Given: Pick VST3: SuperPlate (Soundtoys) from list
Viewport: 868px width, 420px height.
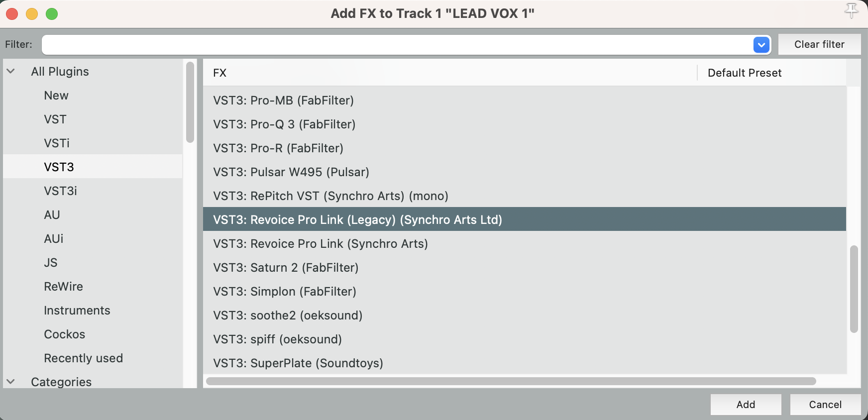Looking at the screenshot, I should pyautogui.click(x=298, y=363).
